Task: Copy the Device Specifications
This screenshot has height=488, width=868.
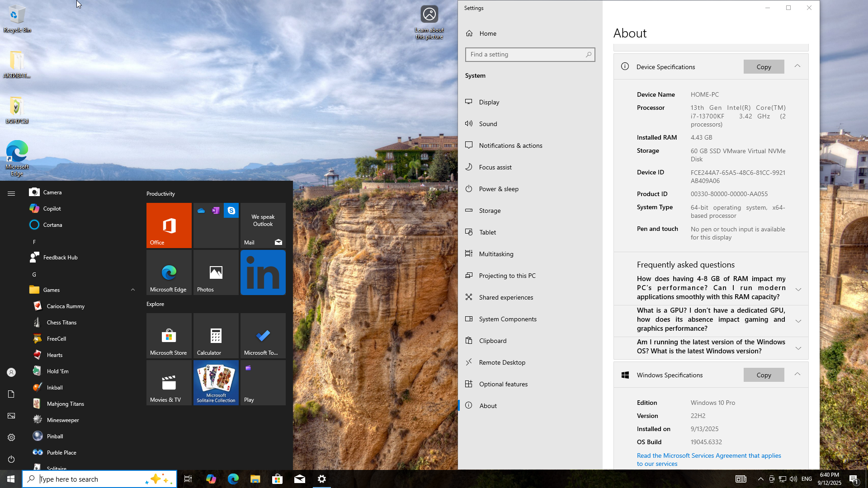Action: [x=764, y=67]
